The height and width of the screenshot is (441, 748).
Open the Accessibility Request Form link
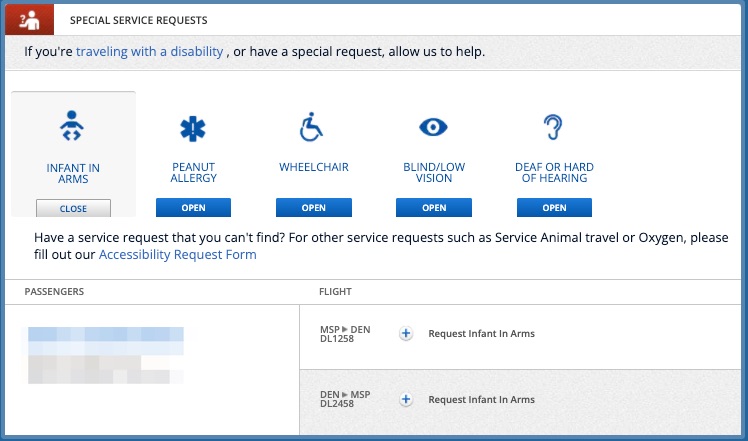point(177,255)
